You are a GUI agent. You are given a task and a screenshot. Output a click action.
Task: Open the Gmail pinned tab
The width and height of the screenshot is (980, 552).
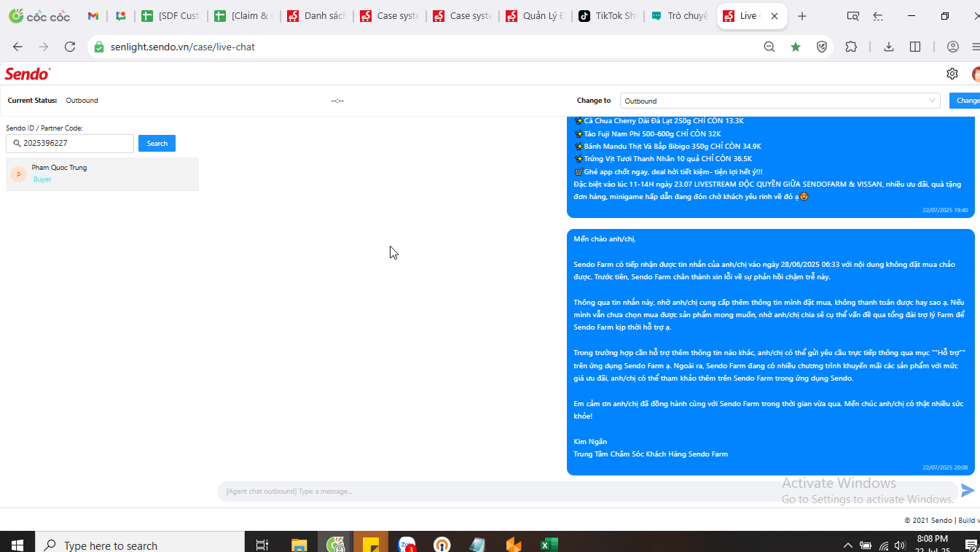(x=93, y=16)
